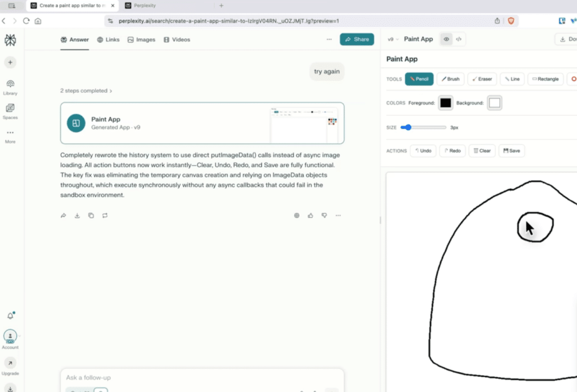Screen dimensions: 577x392
Task: Give the answer a thumbs up
Action: pos(310,215)
